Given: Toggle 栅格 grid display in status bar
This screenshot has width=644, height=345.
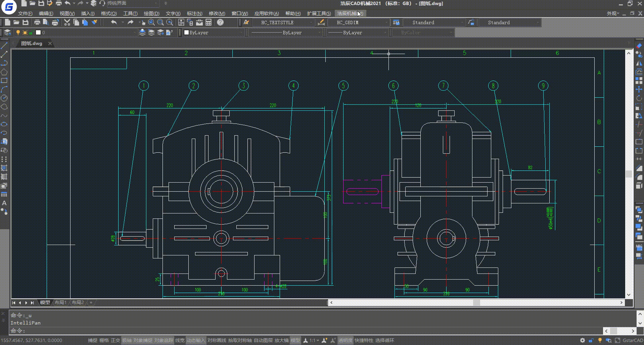Looking at the screenshot, I should click(104, 340).
